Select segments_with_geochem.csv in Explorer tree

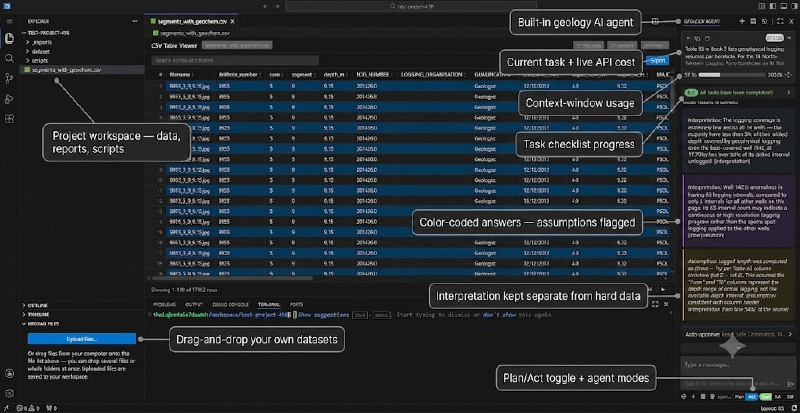pos(82,69)
